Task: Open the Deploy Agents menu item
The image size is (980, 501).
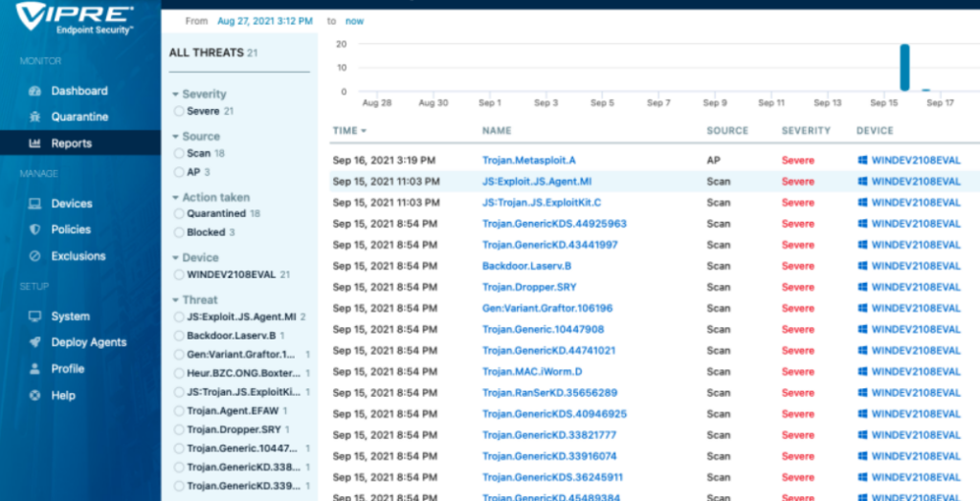Action: [x=89, y=342]
